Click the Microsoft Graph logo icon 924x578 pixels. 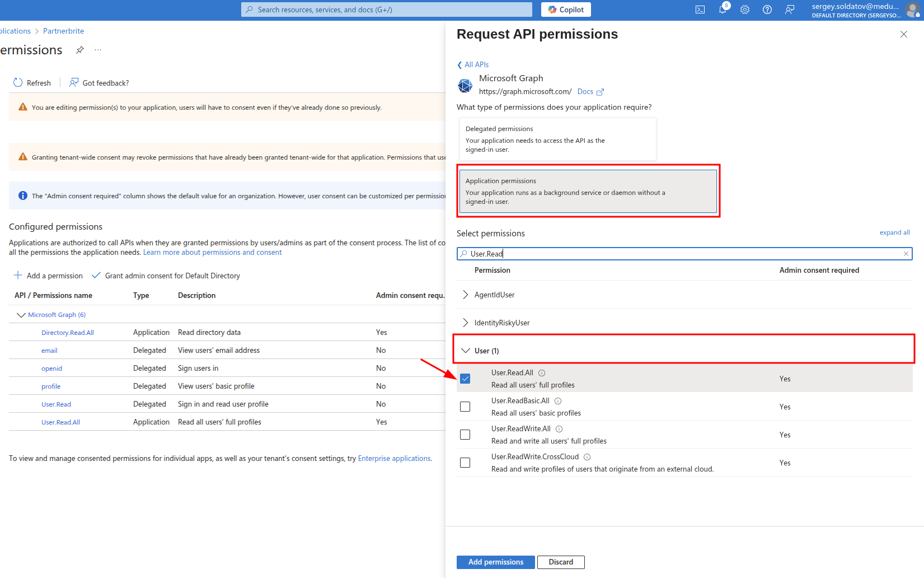465,85
